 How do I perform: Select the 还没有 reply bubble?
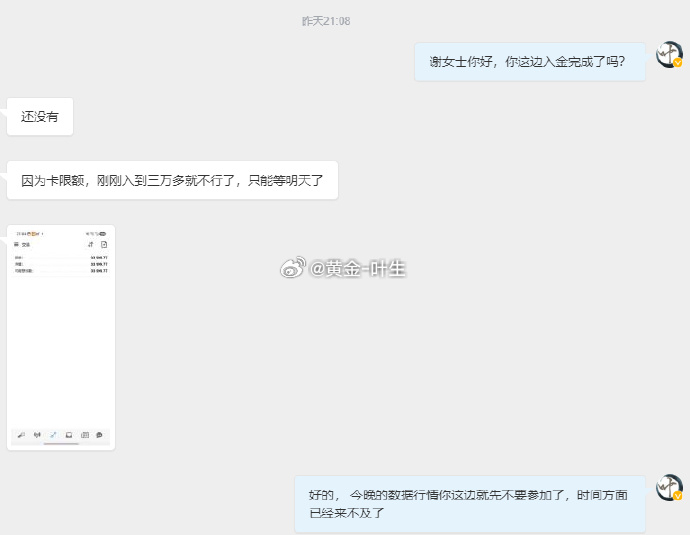point(40,117)
